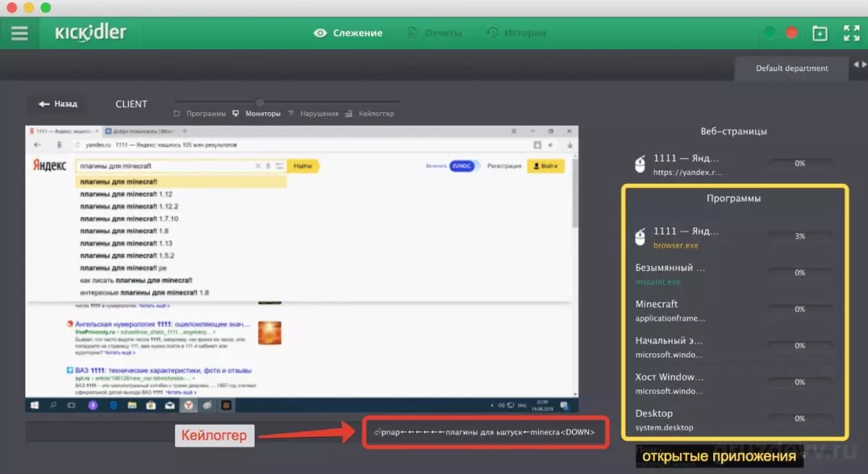This screenshot has height=474, width=868.
Task: Select the Программы view mode
Action: click(200, 114)
